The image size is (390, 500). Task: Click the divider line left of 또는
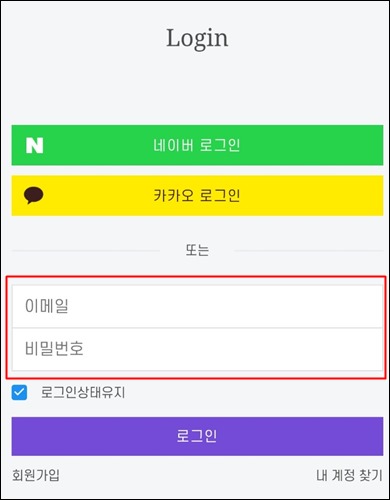tap(86, 250)
